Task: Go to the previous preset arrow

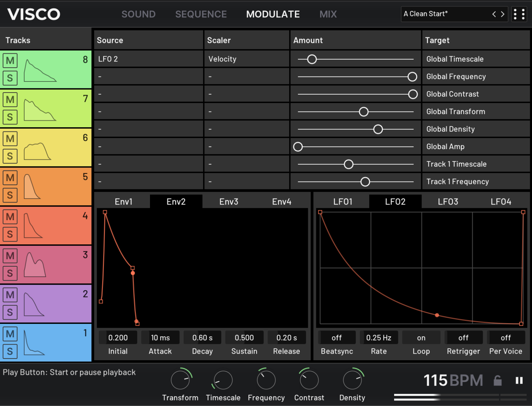Action: 494,14
